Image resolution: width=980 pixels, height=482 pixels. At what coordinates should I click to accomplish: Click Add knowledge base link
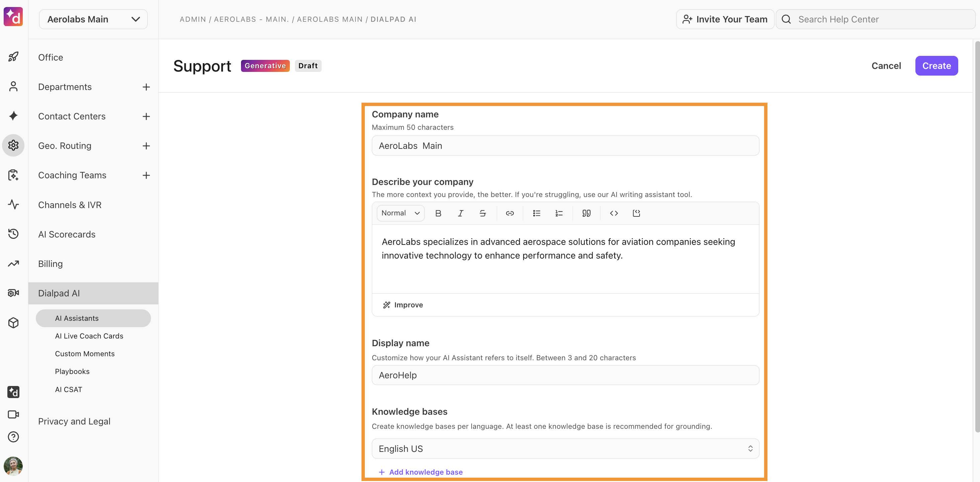pyautogui.click(x=421, y=472)
